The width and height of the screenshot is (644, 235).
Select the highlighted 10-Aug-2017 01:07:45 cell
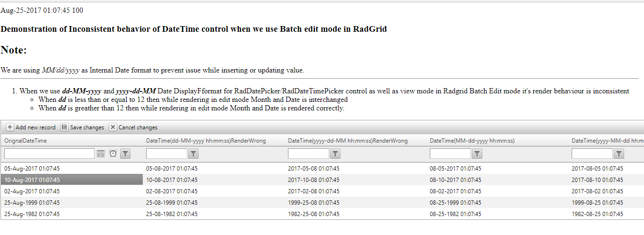pyautogui.click(x=32, y=180)
